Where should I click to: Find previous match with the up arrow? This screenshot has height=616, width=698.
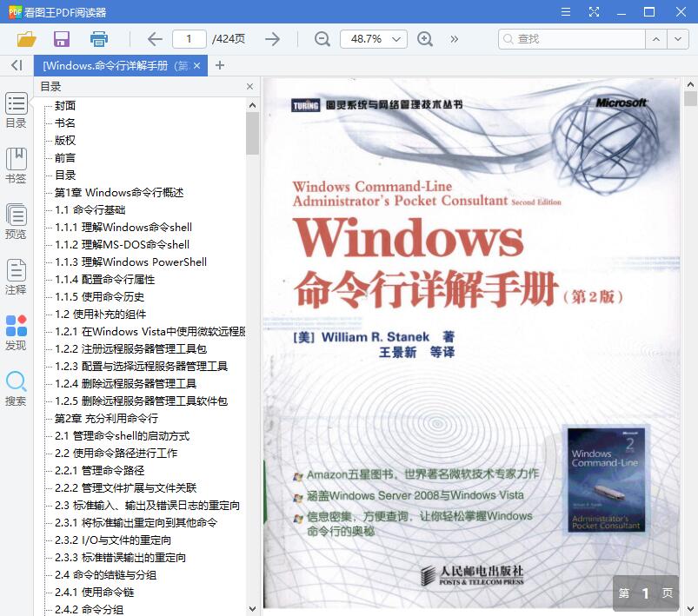[656, 39]
